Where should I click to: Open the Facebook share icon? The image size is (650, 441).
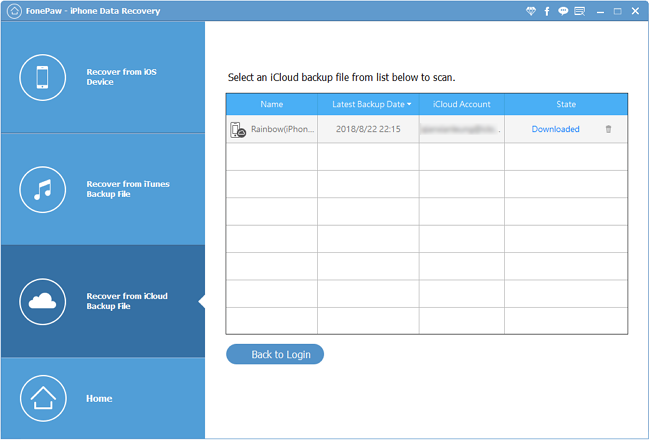point(547,11)
